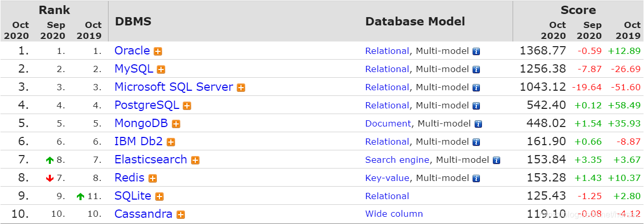This screenshot has width=644, height=224.
Task: Click the Score column group header
Action: click(x=578, y=10)
